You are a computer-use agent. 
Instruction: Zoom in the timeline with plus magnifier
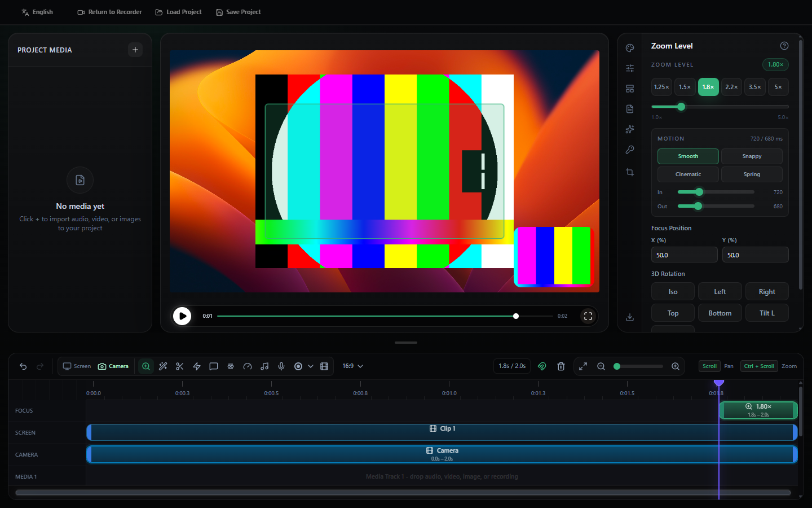pos(676,366)
